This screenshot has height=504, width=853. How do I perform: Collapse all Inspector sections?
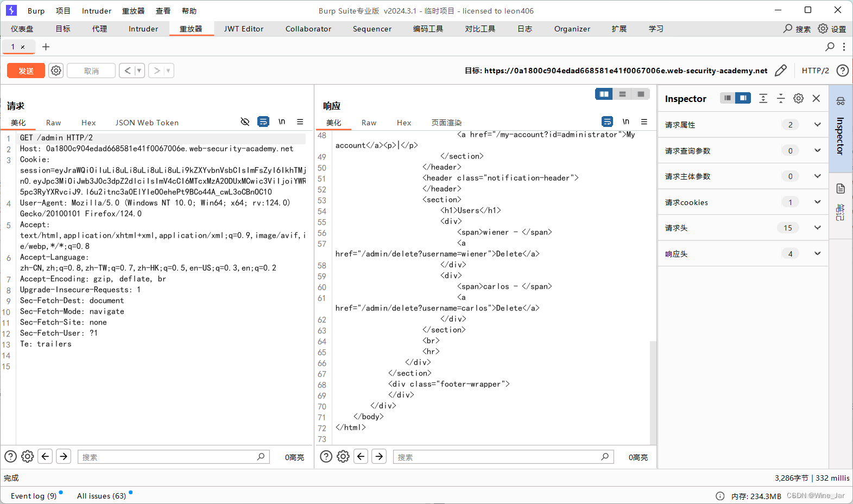coord(781,98)
